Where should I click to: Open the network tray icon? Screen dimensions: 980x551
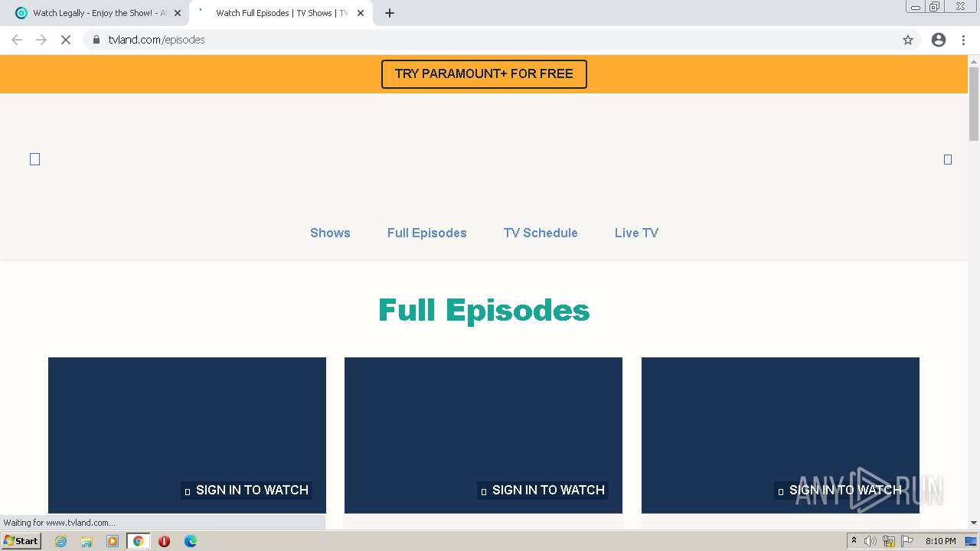889,541
